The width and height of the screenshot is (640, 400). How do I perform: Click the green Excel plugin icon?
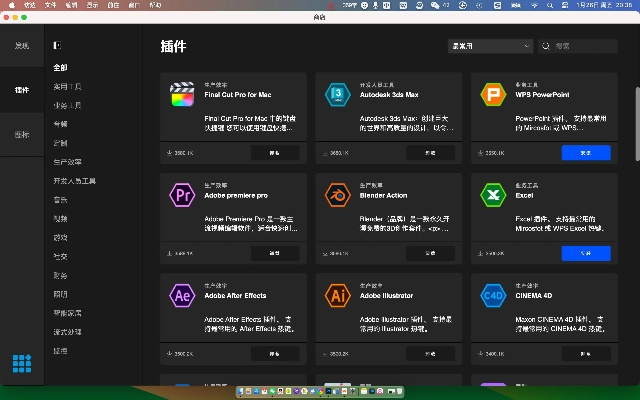(492, 195)
